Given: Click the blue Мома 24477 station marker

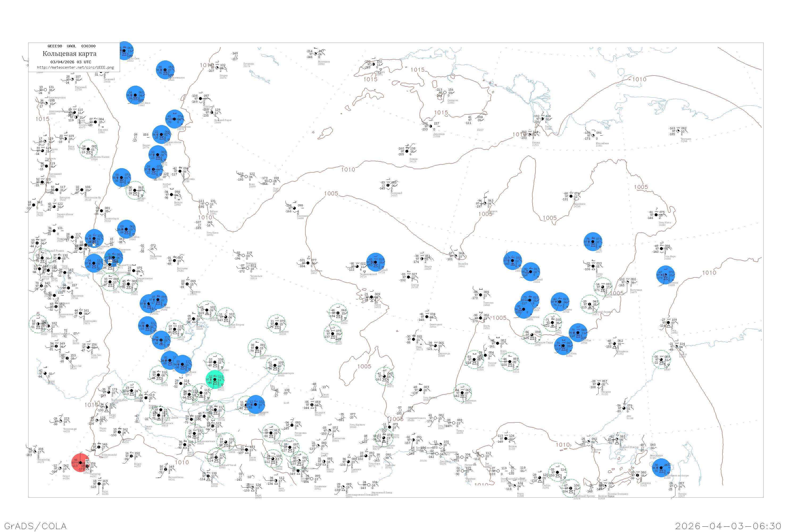Looking at the screenshot, I should coord(593,242).
